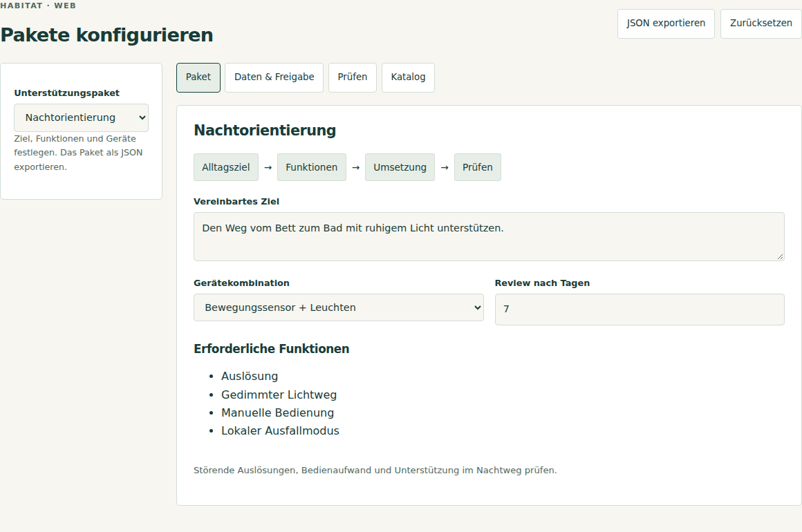The width and height of the screenshot is (802, 532).
Task: Select the Alltagsziel step chip
Action: point(226,167)
